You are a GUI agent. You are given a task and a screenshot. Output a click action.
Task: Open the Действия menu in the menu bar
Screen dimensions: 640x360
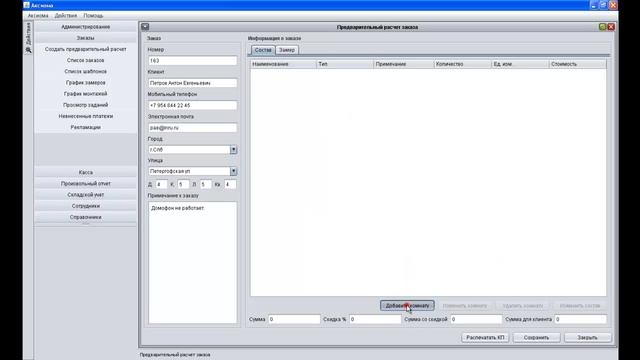point(66,16)
